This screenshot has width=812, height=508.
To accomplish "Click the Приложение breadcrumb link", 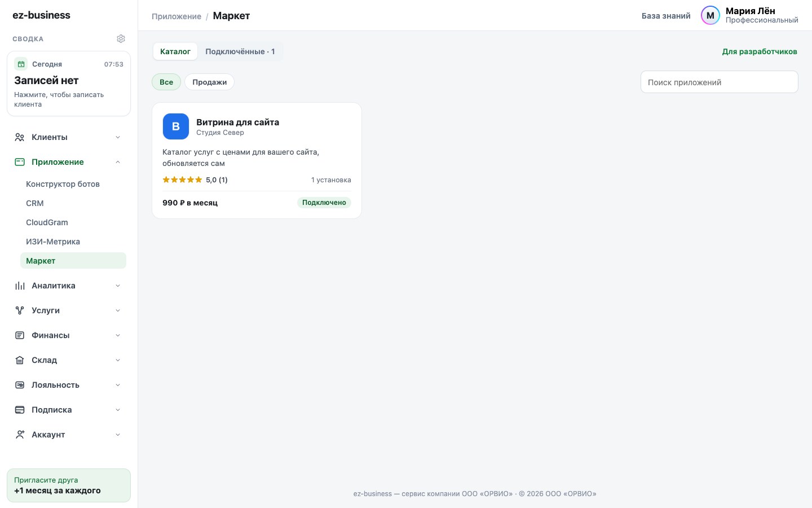I will coord(176,16).
